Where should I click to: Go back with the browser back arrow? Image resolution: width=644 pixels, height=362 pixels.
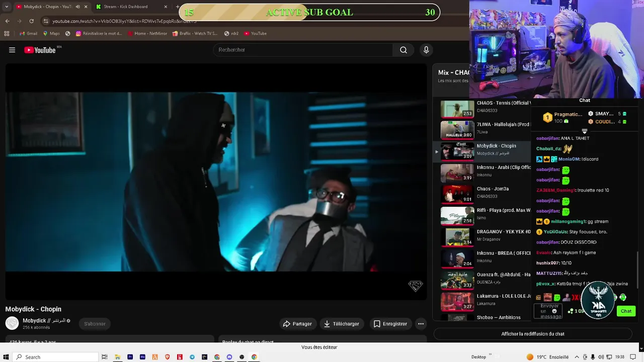pos(7,21)
